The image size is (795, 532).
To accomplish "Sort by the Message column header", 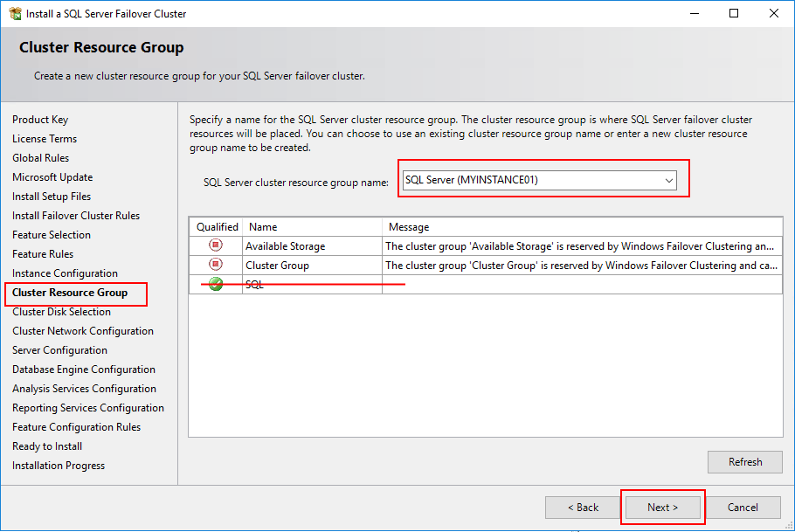I will pyautogui.click(x=582, y=227).
